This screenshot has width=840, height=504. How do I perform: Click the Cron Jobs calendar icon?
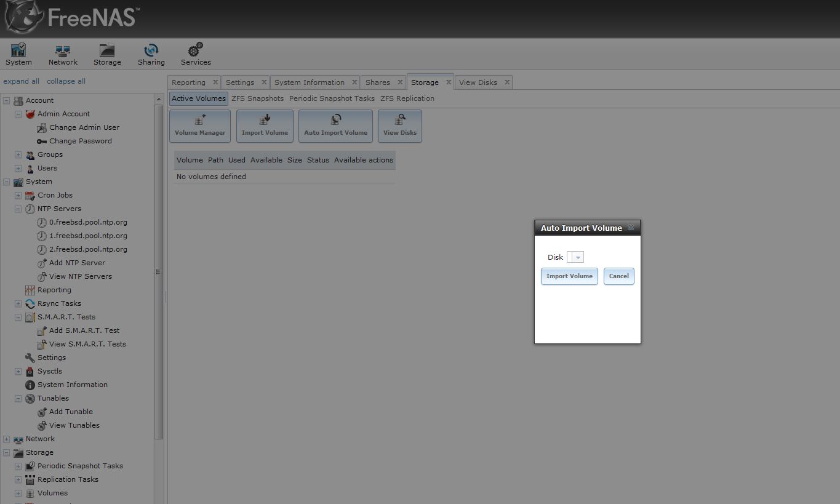pyautogui.click(x=30, y=195)
